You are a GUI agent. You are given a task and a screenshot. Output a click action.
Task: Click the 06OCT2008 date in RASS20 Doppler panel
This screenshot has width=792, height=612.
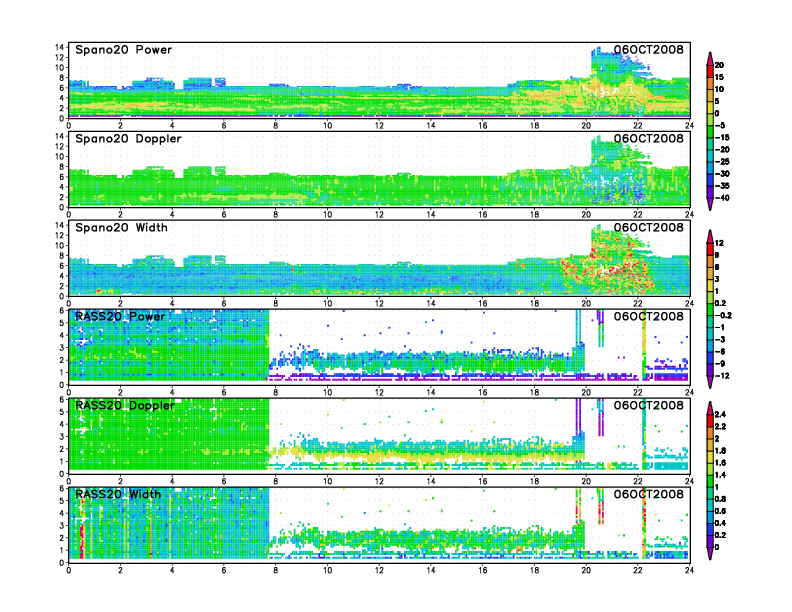(x=649, y=405)
